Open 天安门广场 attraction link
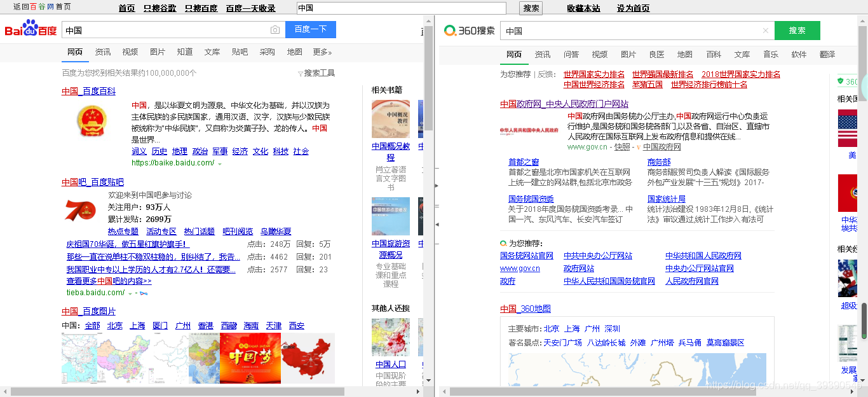 click(x=562, y=343)
